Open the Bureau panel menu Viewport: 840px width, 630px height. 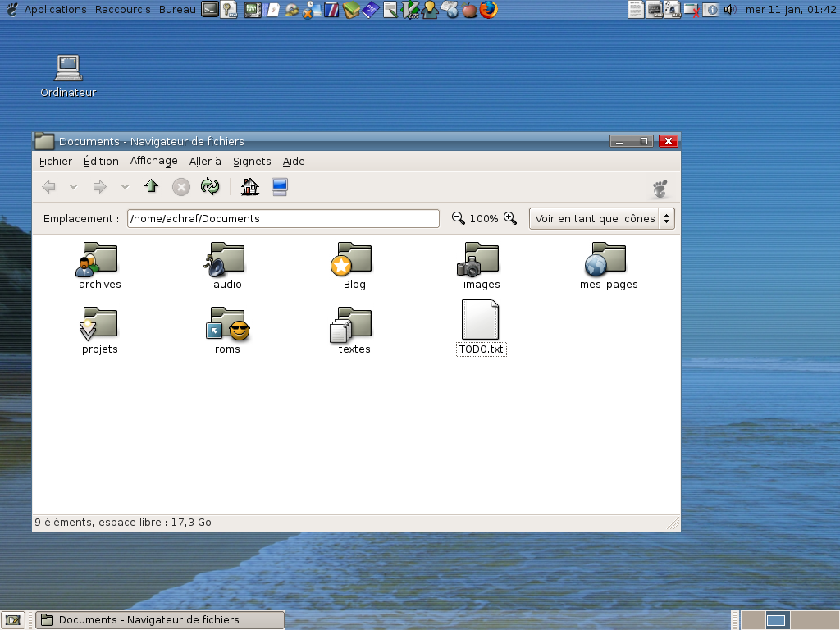177,10
